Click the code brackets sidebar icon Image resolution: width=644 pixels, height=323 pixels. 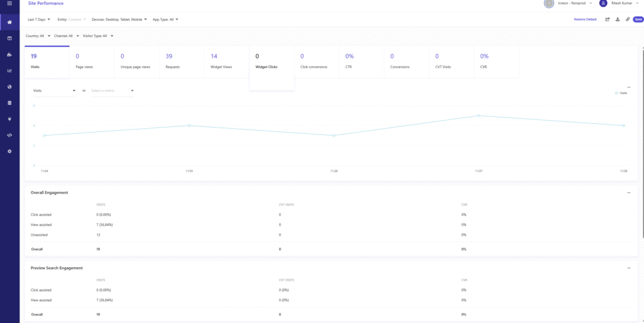point(9,135)
